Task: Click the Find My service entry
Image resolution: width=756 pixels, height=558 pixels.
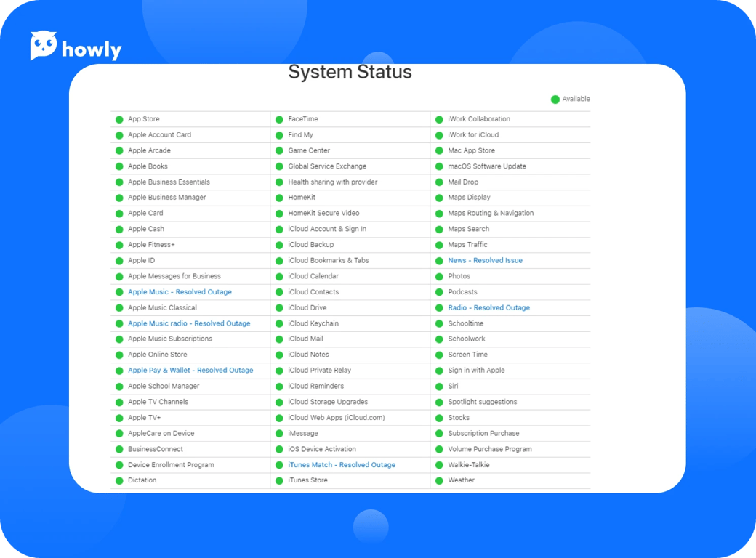Action: [300, 135]
